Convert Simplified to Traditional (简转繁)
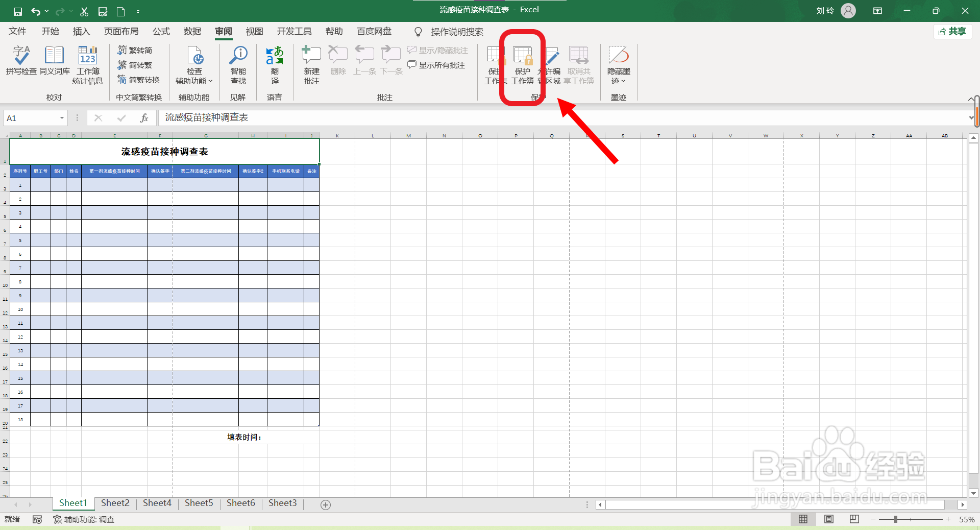This screenshot has width=980, height=530. pyautogui.click(x=135, y=65)
